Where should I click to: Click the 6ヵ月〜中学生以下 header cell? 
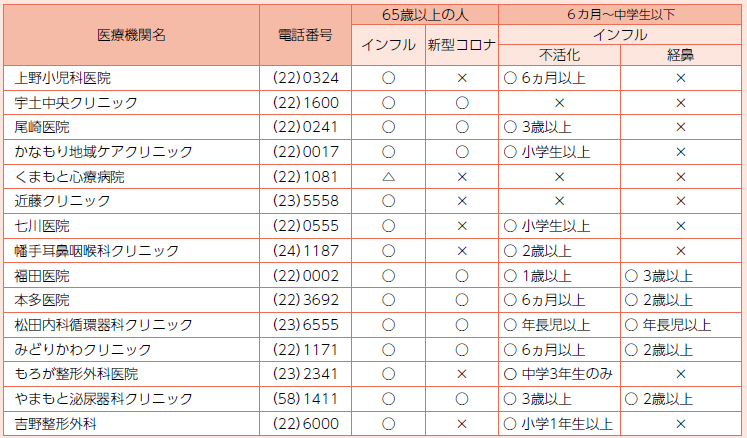tap(621, 14)
